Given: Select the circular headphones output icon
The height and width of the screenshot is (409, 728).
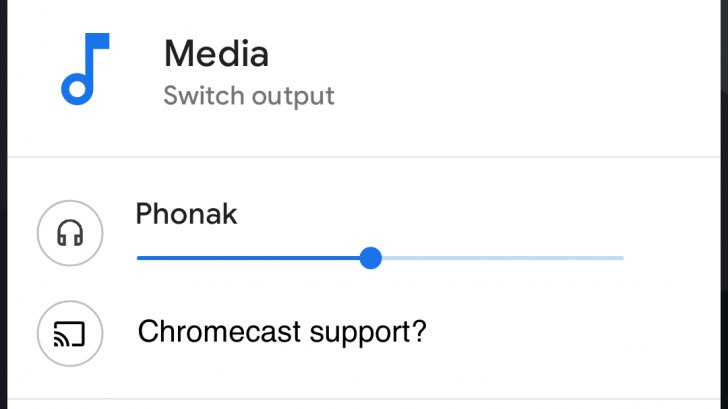Looking at the screenshot, I should [x=70, y=233].
